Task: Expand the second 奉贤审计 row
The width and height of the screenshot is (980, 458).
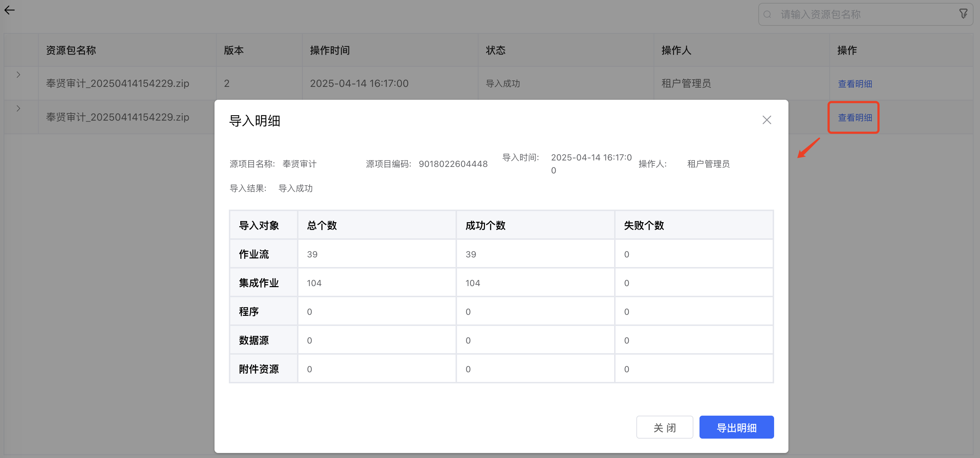Action: 18,108
